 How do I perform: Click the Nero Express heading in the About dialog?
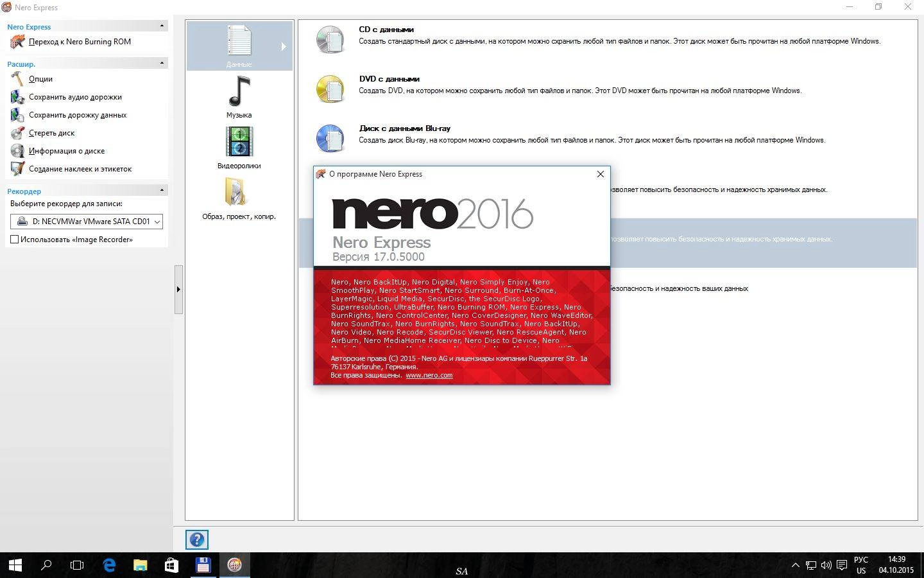(x=381, y=242)
